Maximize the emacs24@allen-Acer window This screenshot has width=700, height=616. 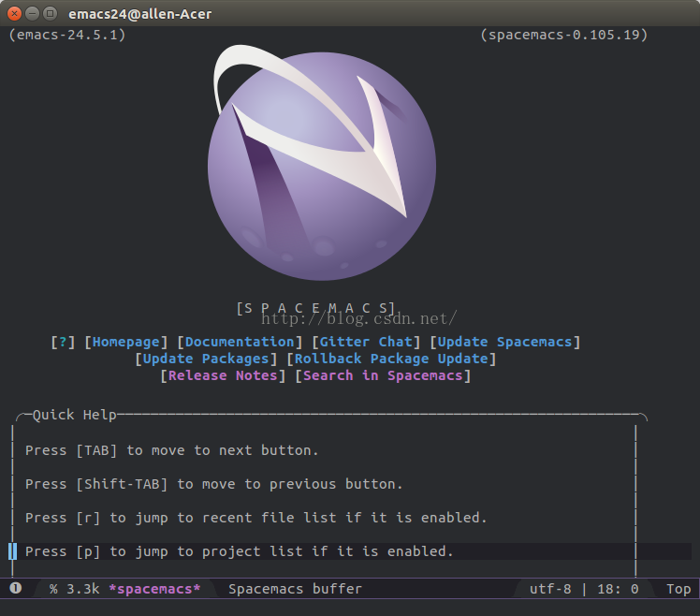[x=50, y=14]
